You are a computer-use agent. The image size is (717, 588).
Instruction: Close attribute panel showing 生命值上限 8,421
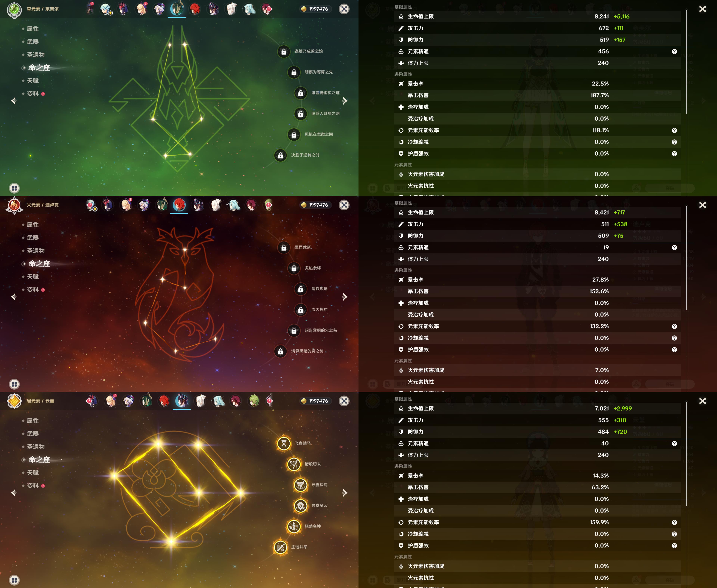pos(703,205)
